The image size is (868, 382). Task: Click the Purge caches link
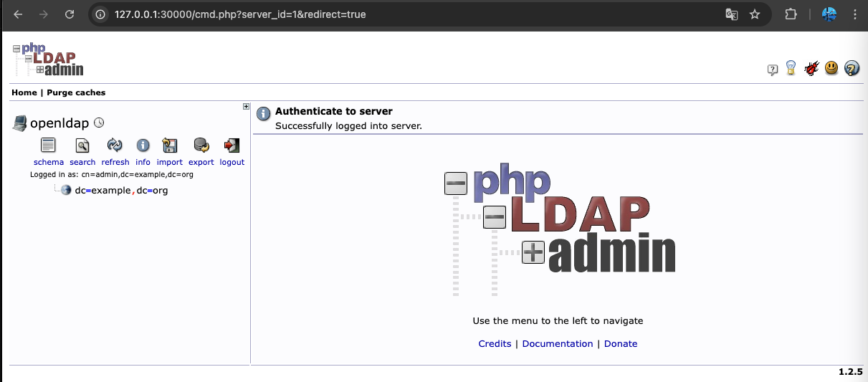[76, 92]
